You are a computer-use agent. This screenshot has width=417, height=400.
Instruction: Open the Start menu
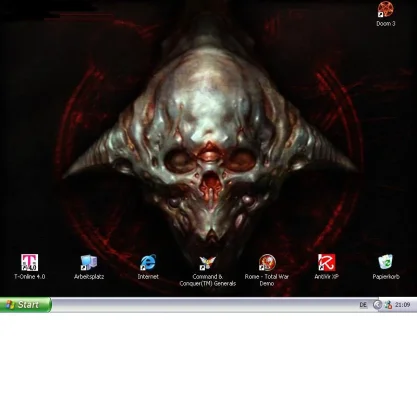point(26,305)
